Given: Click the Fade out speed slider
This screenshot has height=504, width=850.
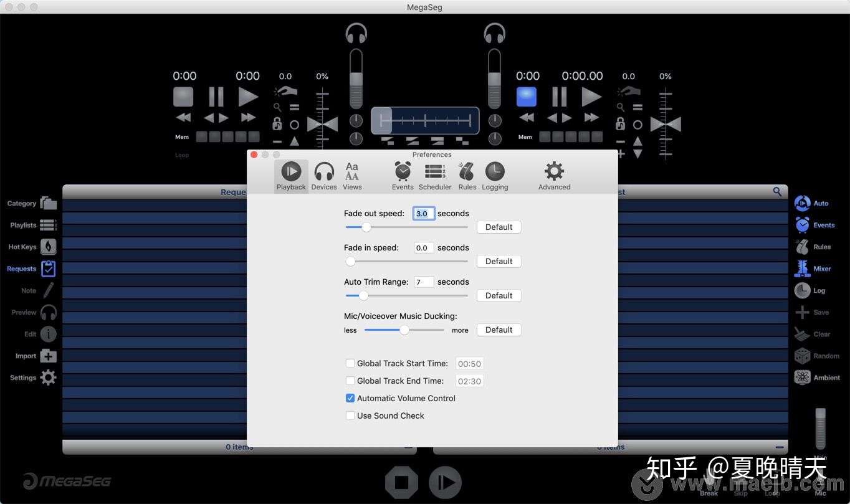Looking at the screenshot, I should coord(406,227).
